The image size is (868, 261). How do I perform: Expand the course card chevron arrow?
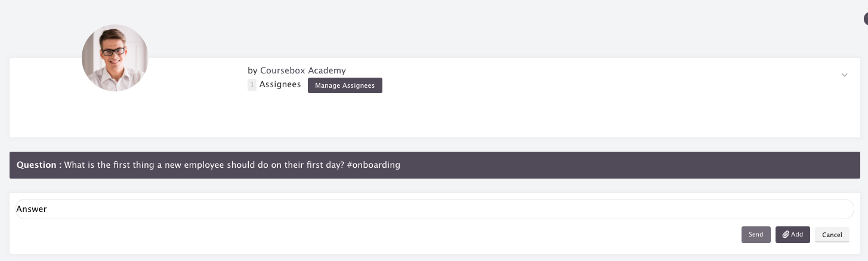845,75
